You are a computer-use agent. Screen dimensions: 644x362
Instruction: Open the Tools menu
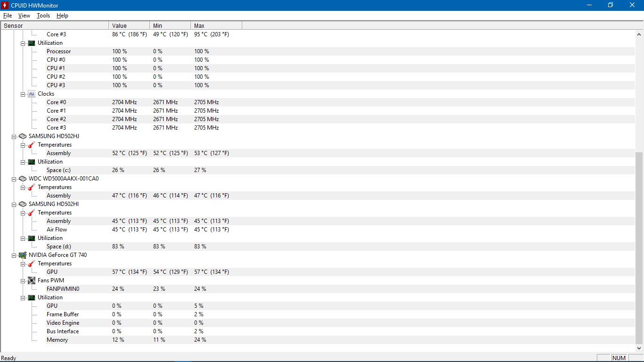(43, 16)
